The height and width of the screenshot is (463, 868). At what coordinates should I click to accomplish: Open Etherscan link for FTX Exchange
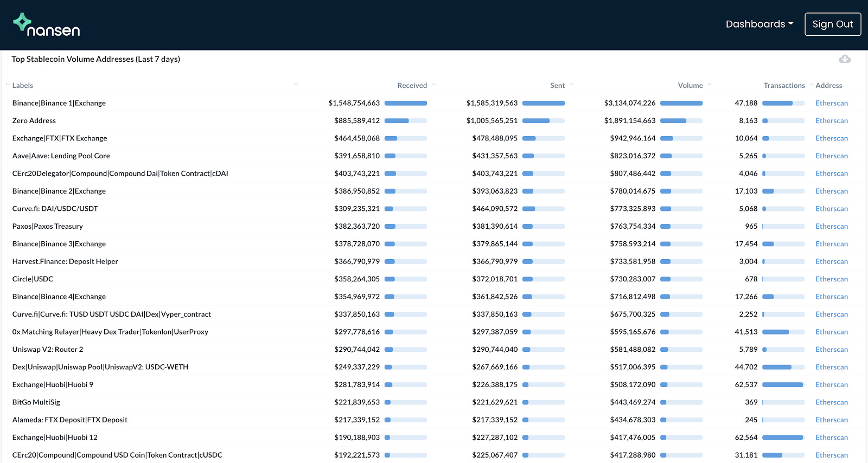tap(832, 138)
